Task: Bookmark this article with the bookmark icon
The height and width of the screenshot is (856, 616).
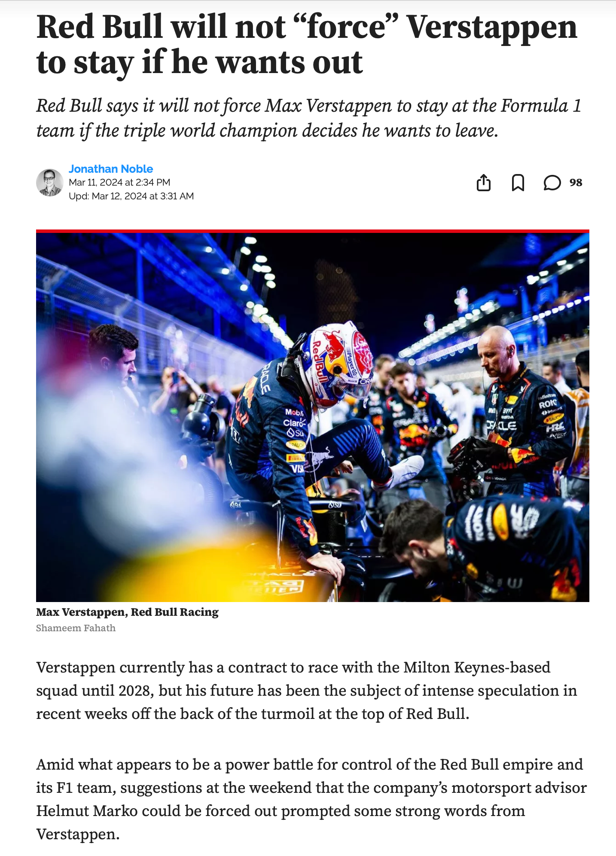Action: click(518, 183)
